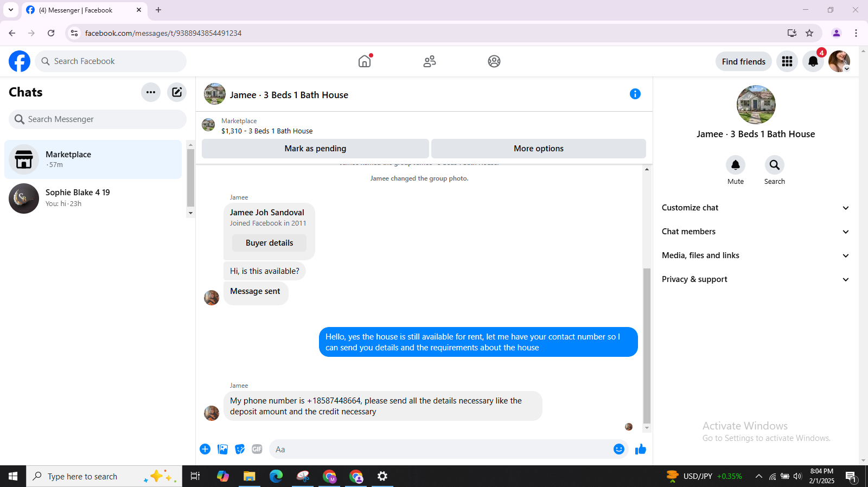Open a new browser tab

pyautogui.click(x=158, y=10)
